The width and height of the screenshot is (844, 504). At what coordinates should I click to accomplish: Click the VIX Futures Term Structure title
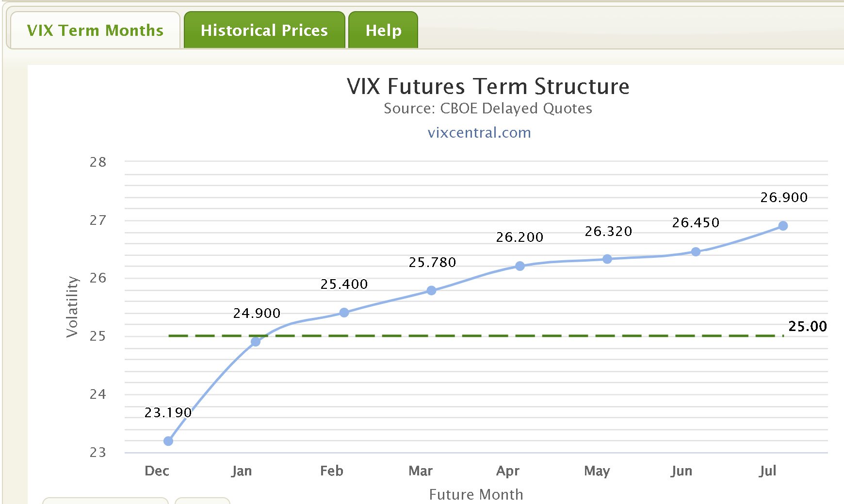[x=488, y=87]
